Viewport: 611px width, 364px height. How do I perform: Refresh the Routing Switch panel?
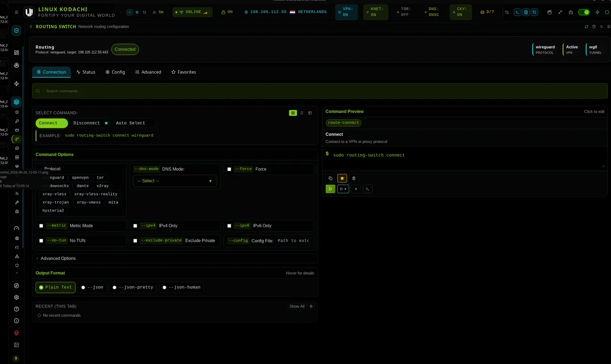coord(587,27)
